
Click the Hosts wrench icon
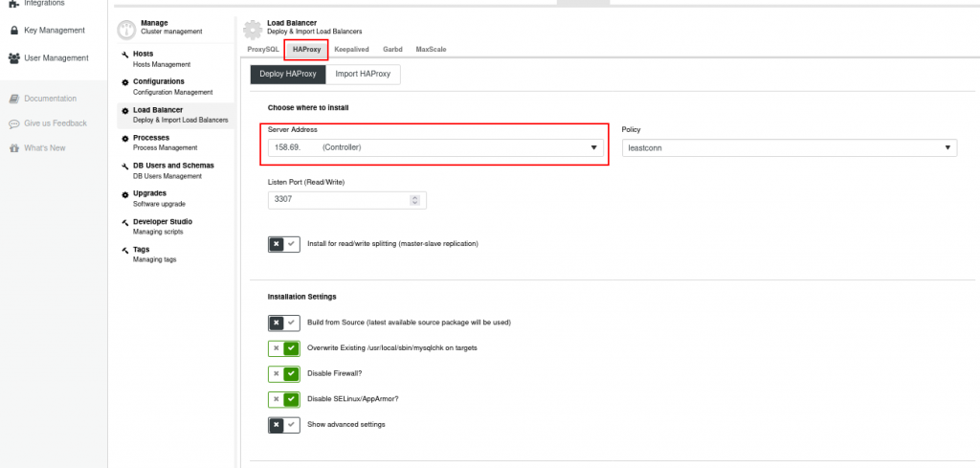click(125, 55)
